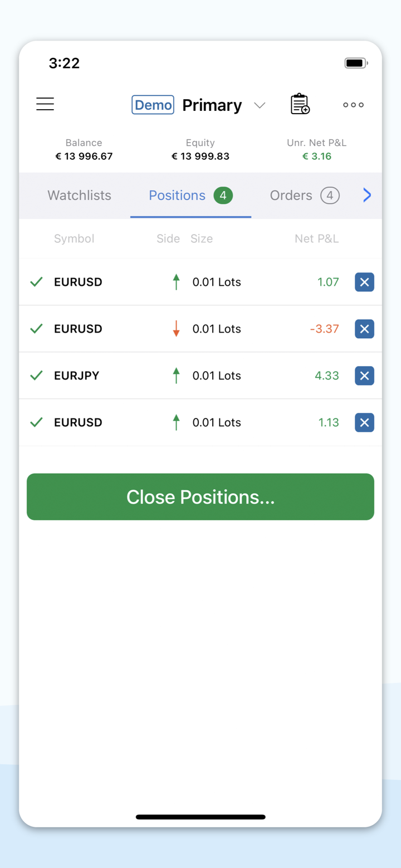Toggle checkmark on EURUSD sell position
Viewport: 401px width, 868px height.
pyautogui.click(x=37, y=329)
